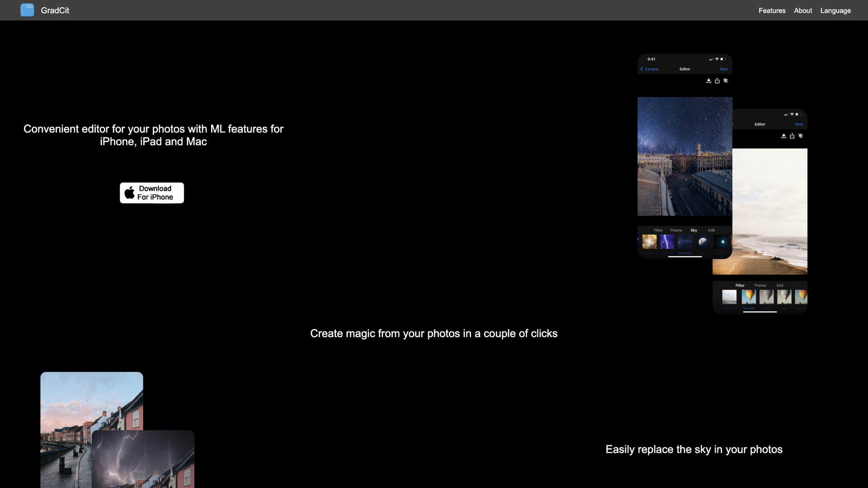This screenshot has height=488, width=868.
Task: Tap the Next link in the Editor header
Action: pos(724,69)
